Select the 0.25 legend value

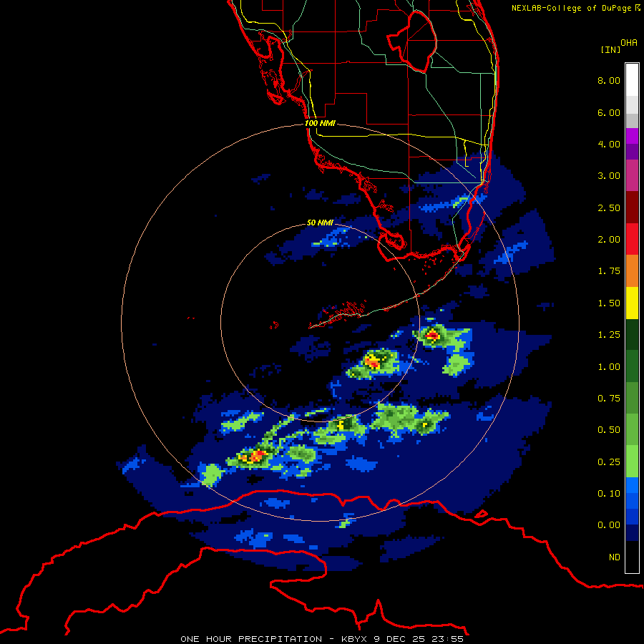(609, 462)
